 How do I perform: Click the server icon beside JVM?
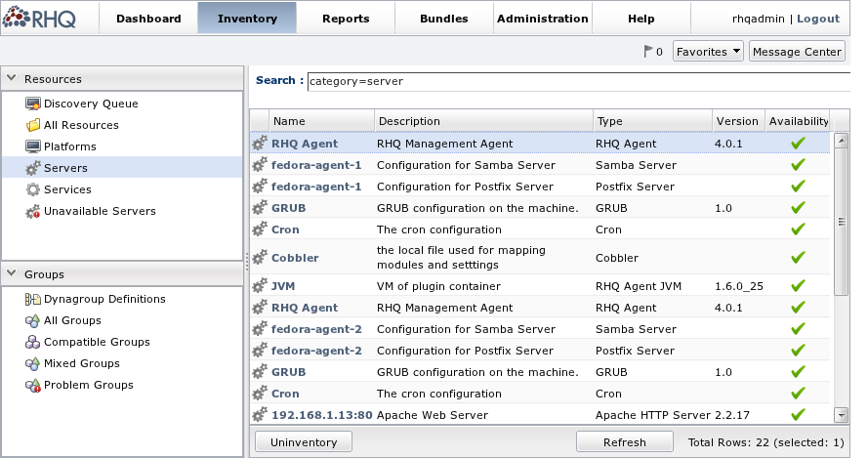click(x=260, y=286)
